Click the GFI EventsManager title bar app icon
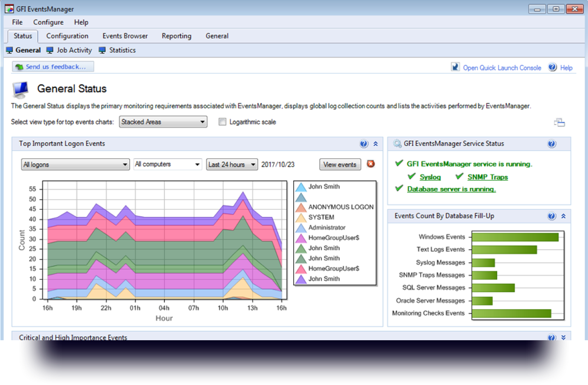 9,8
